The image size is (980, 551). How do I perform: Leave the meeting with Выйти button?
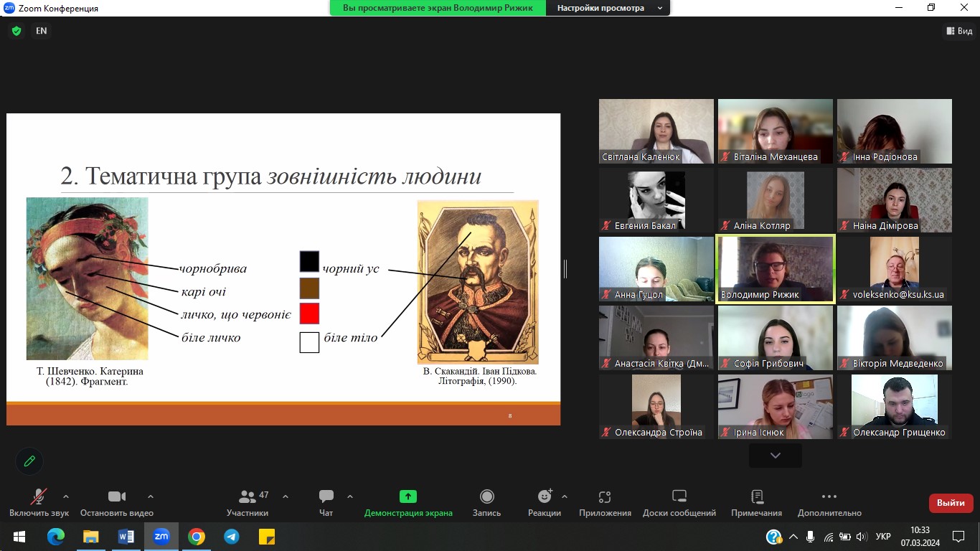951,503
